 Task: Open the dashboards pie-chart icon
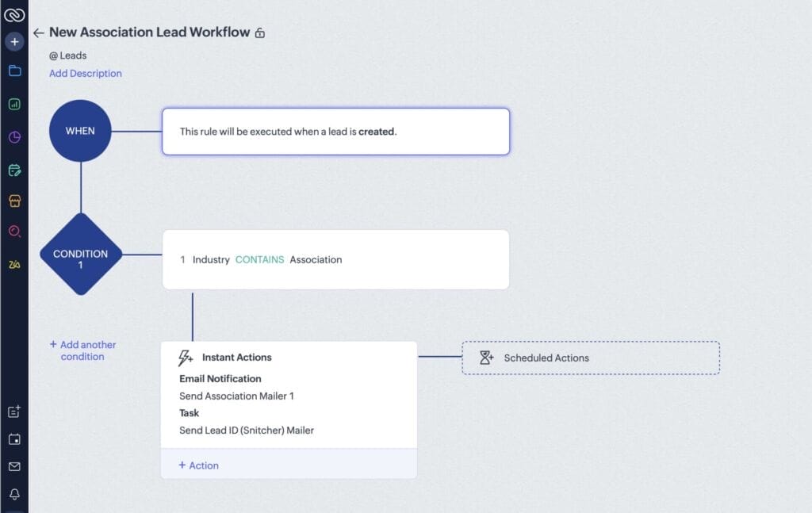coord(15,136)
